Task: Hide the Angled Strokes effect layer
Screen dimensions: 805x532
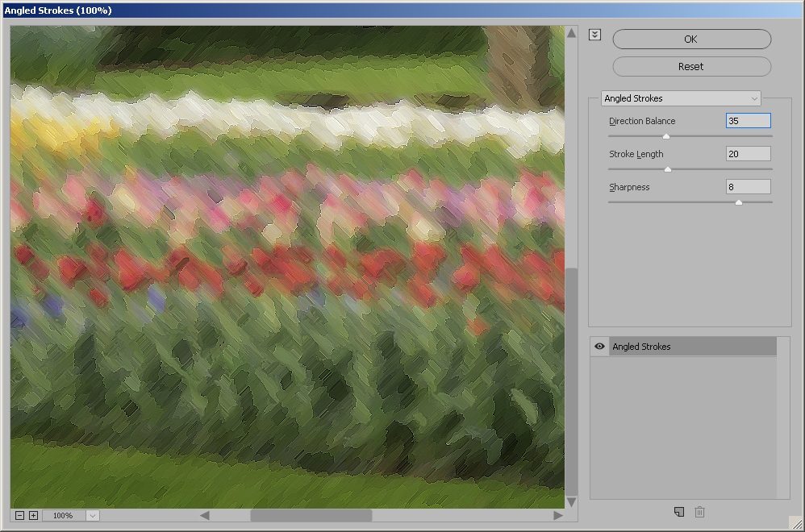Action: coord(599,347)
